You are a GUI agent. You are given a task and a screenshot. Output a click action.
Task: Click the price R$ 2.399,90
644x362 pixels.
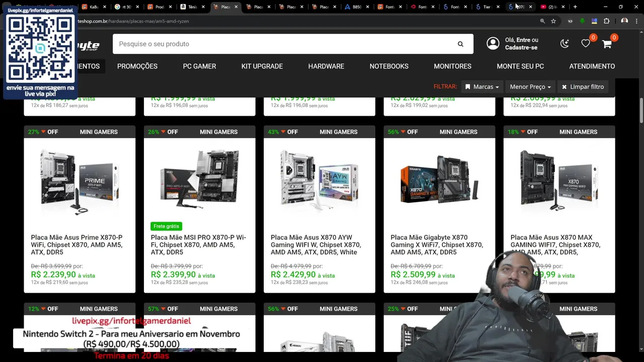(x=173, y=275)
